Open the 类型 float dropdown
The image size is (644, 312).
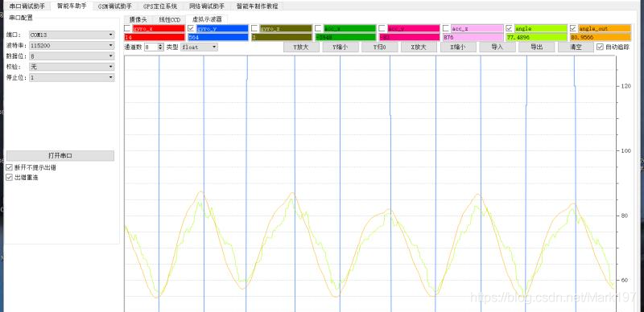pos(199,47)
